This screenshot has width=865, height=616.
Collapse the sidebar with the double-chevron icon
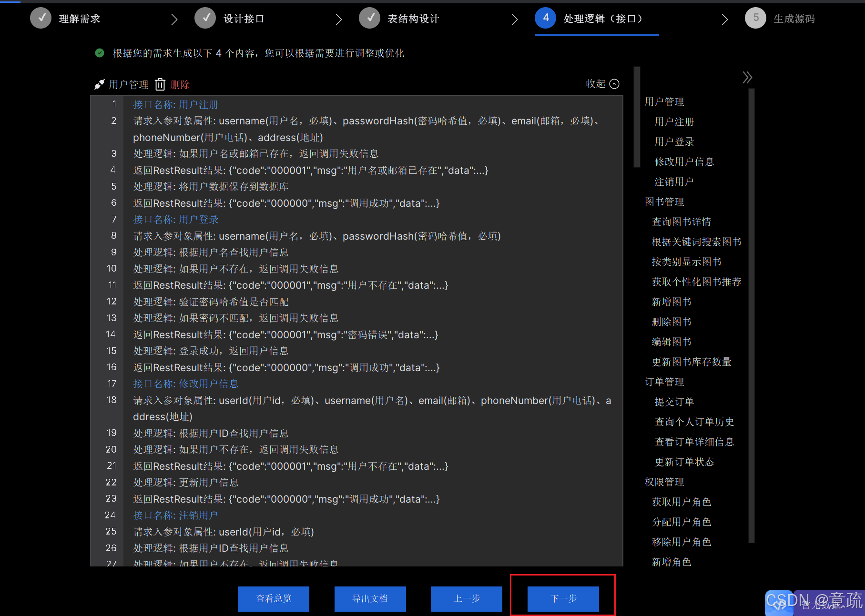(x=747, y=77)
